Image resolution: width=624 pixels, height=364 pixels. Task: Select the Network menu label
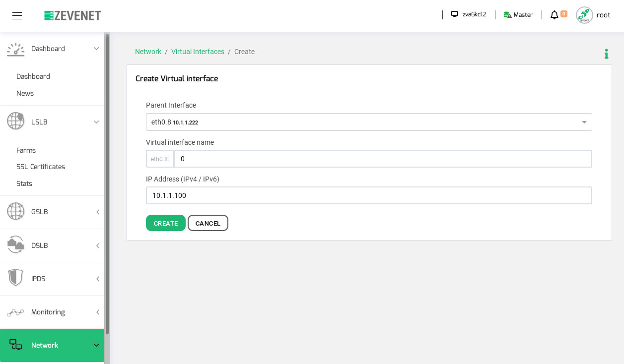(45, 345)
